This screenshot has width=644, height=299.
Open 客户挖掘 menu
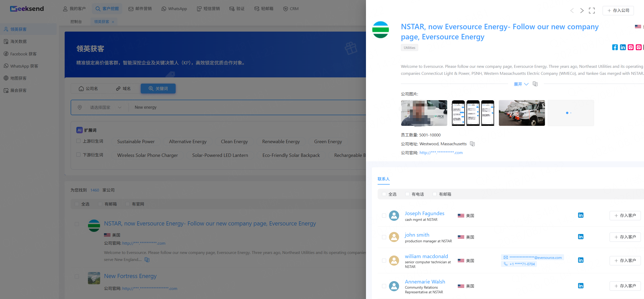point(107,9)
